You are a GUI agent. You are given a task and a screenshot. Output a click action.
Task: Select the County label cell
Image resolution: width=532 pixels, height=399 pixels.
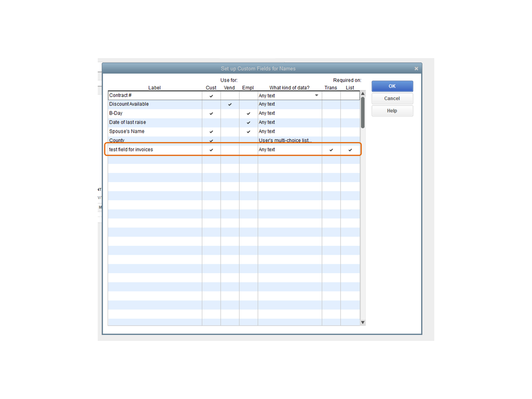[x=155, y=141]
